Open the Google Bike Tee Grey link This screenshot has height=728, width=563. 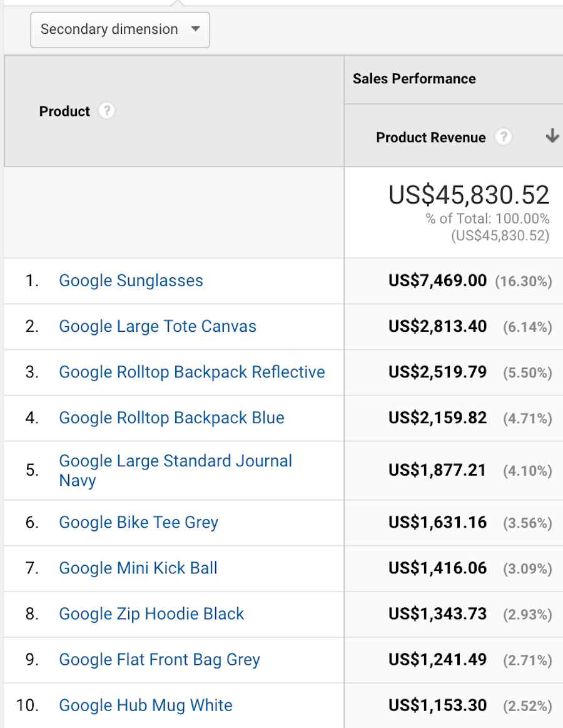(138, 522)
